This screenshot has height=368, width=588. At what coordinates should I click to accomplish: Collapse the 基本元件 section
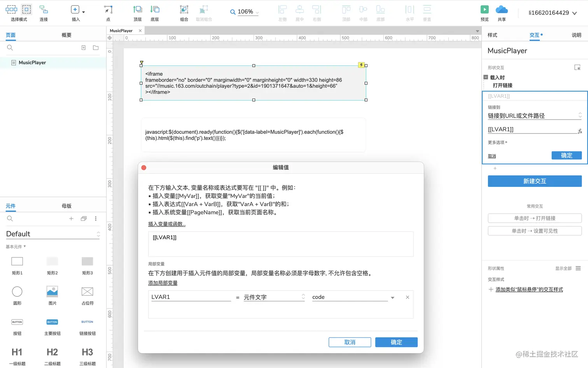pyautogui.click(x=16, y=247)
